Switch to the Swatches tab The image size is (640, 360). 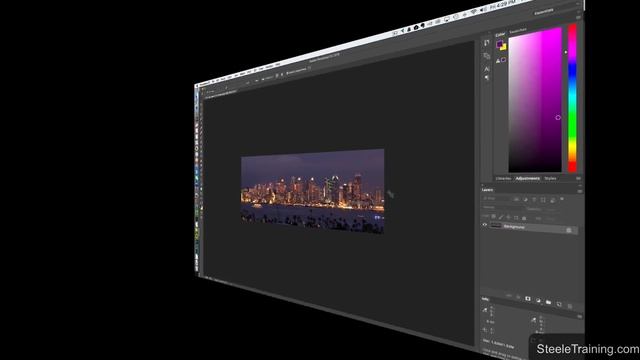(x=518, y=31)
